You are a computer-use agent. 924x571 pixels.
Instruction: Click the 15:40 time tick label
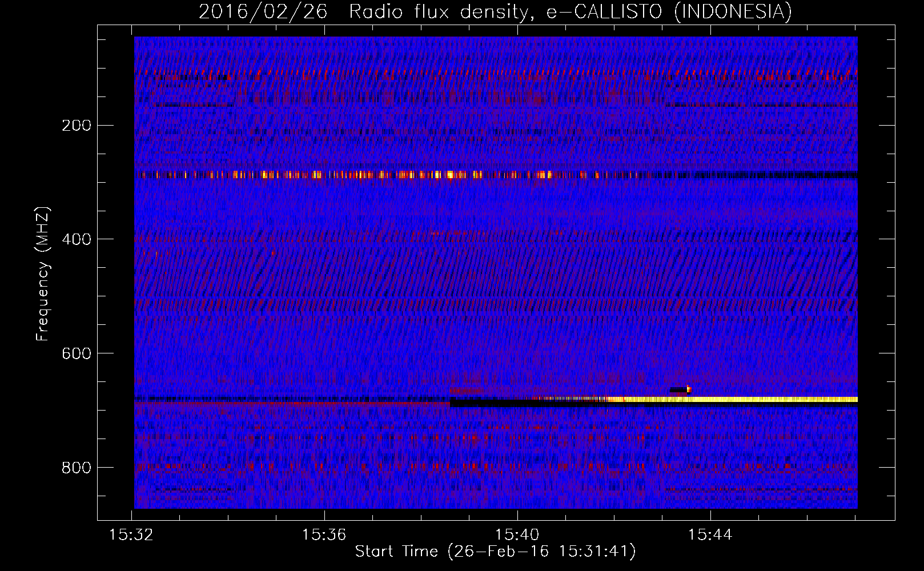point(517,535)
